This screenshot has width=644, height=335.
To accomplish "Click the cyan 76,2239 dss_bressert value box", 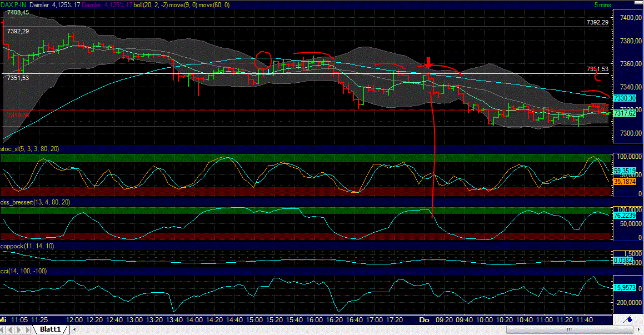I will [624, 216].
